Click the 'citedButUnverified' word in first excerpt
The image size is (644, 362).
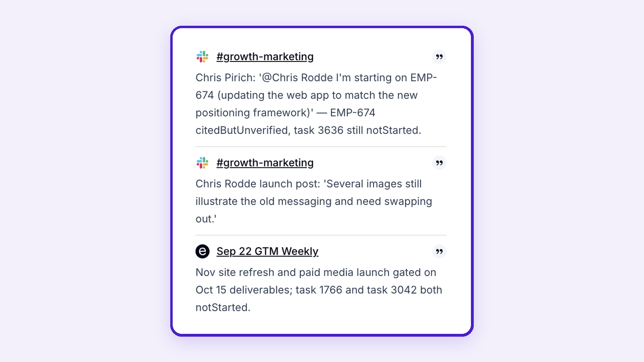point(242,130)
